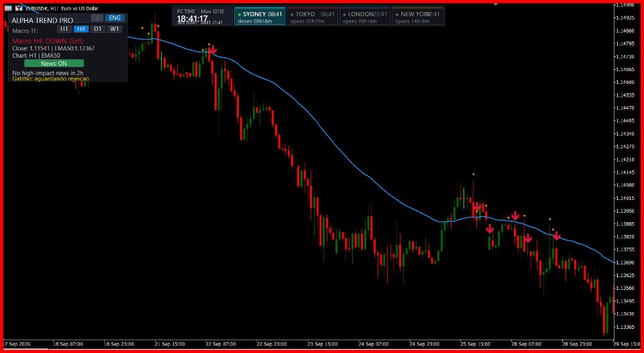This screenshot has height=353, width=644.
Task: Minimize the Alpha Trend Pro panel
Action: click(x=97, y=17)
